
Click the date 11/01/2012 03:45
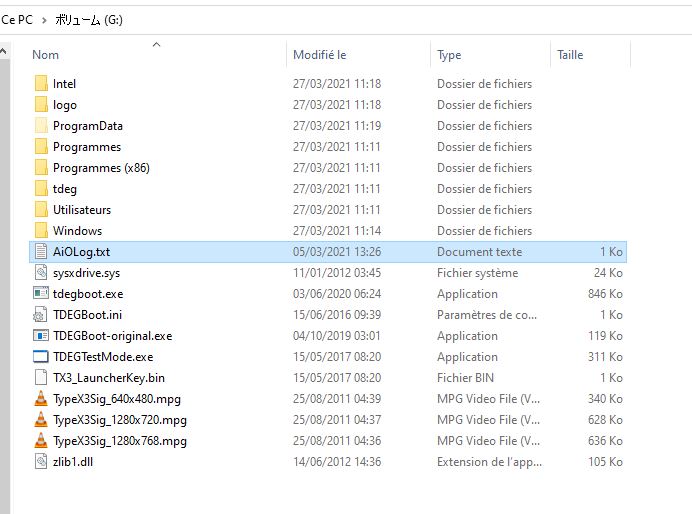[337, 273]
